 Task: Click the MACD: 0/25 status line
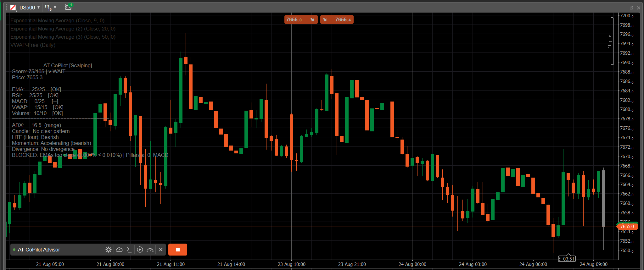tap(35, 101)
